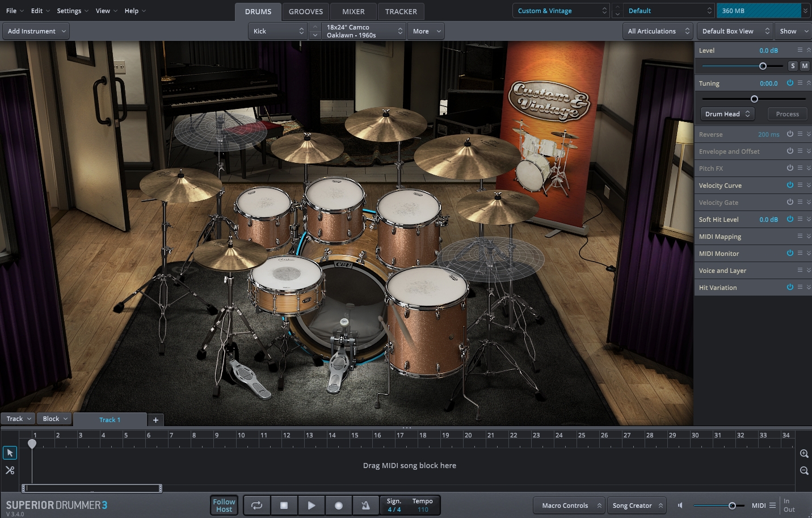
Task: Click the speaker volume icon near the MIDI indicator
Action: 680,505
